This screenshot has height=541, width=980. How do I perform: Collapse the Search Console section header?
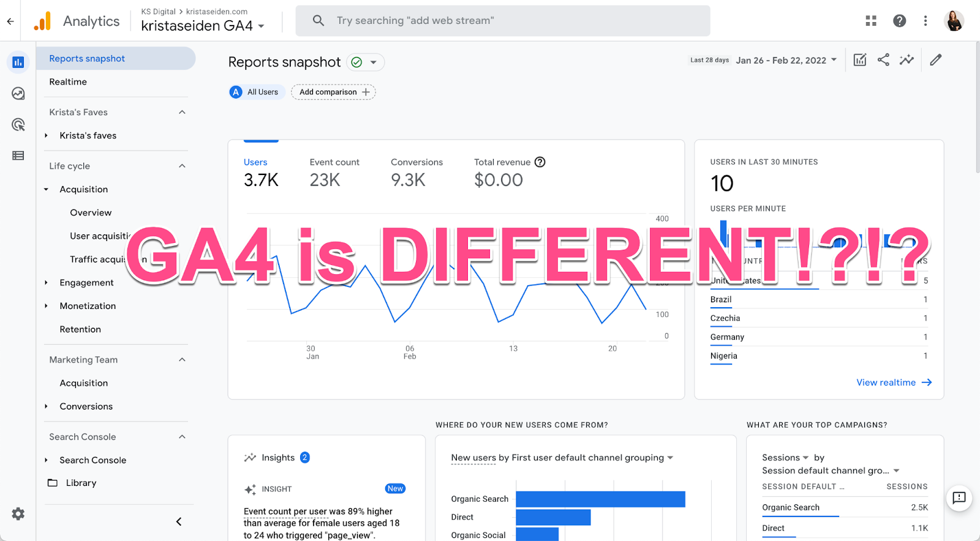182,436
